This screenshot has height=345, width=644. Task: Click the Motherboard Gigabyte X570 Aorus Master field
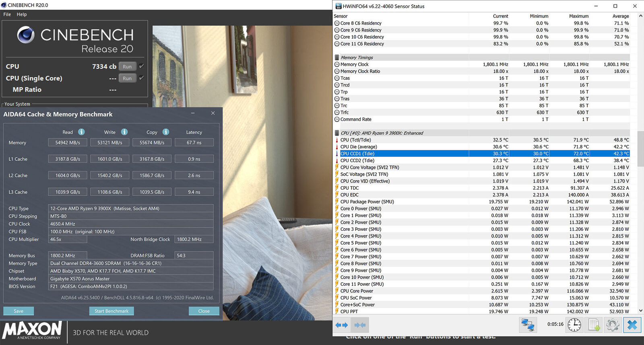tap(131, 279)
